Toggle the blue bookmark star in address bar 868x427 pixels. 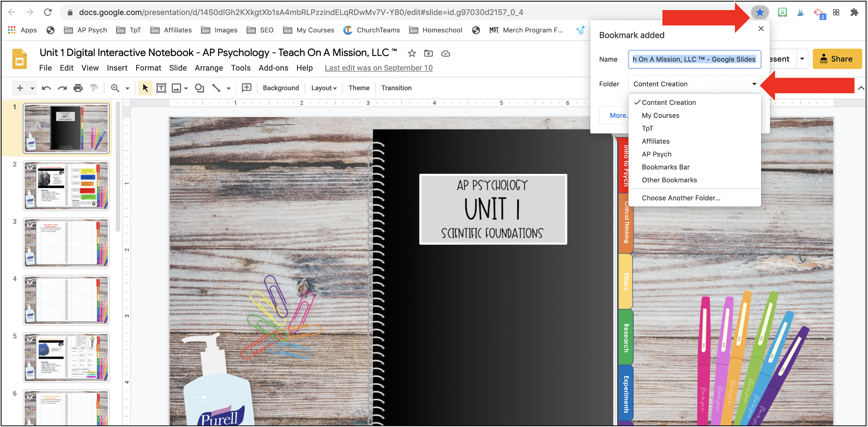pyautogui.click(x=760, y=12)
